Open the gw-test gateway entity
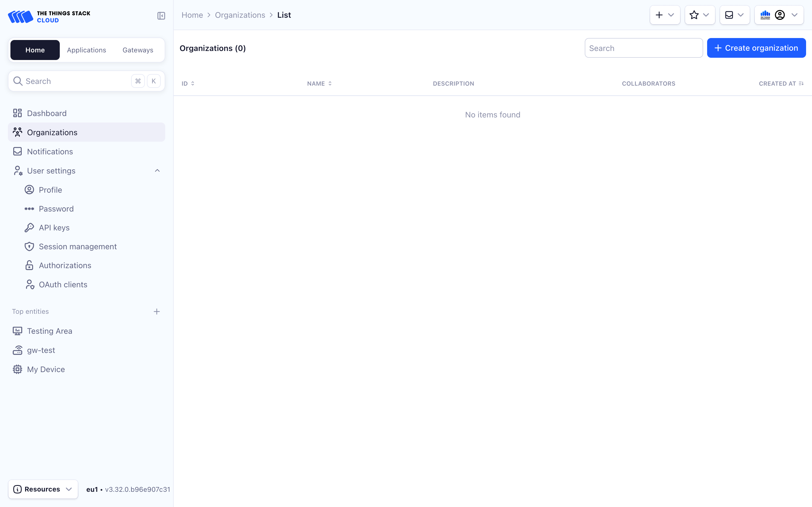 tap(41, 350)
